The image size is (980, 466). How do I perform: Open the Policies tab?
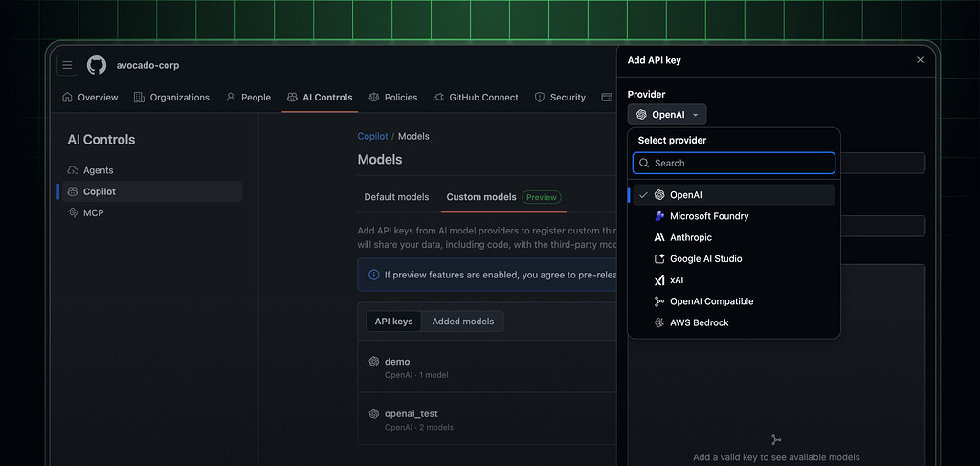click(x=393, y=98)
